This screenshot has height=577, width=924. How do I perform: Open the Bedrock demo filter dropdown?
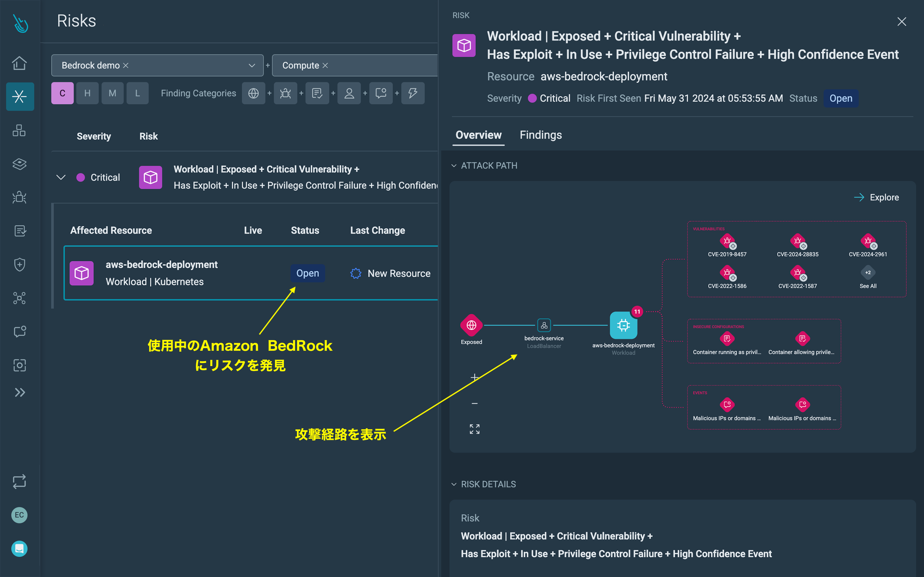click(x=251, y=65)
